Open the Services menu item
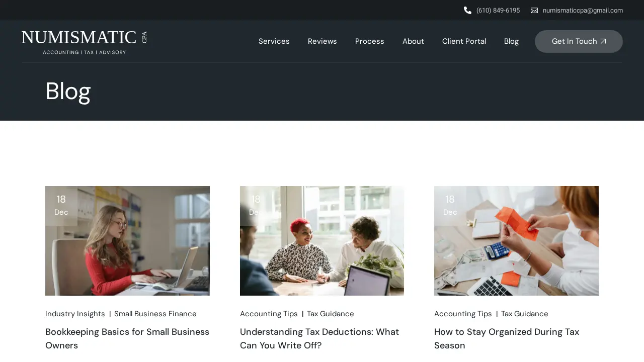The height and width of the screenshot is (362, 644). coord(274,41)
